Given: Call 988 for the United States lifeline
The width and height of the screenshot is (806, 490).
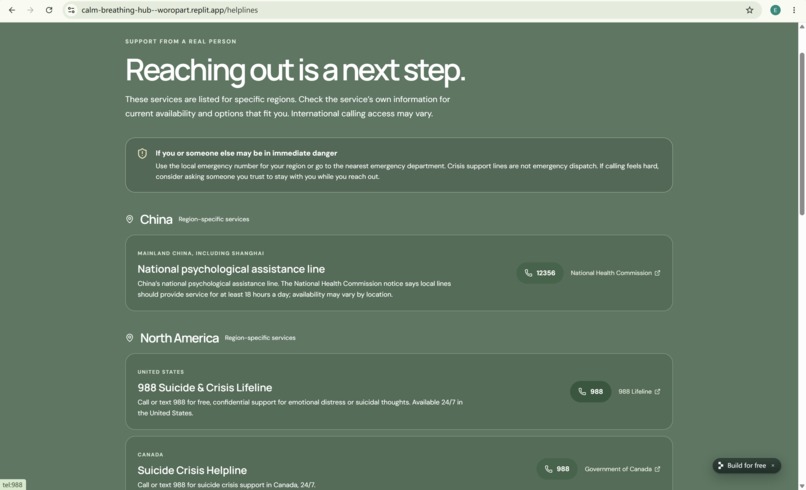Looking at the screenshot, I should (590, 391).
